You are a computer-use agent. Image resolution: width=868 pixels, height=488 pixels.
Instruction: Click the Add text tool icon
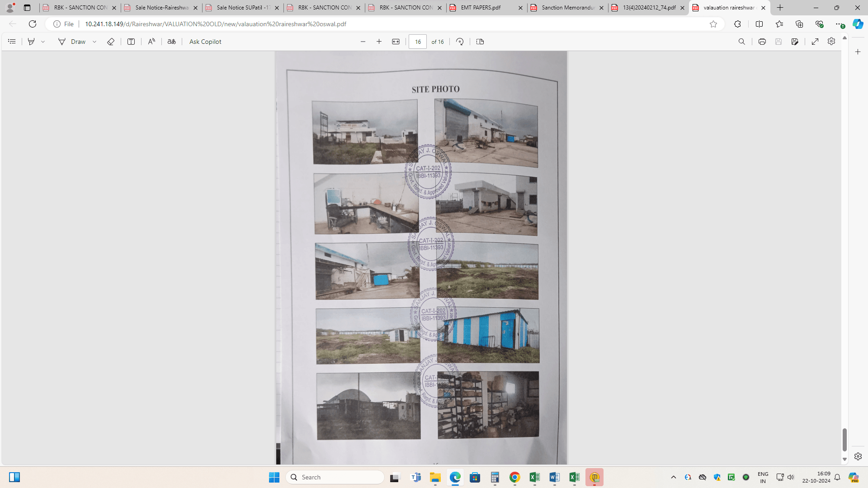tap(131, 42)
